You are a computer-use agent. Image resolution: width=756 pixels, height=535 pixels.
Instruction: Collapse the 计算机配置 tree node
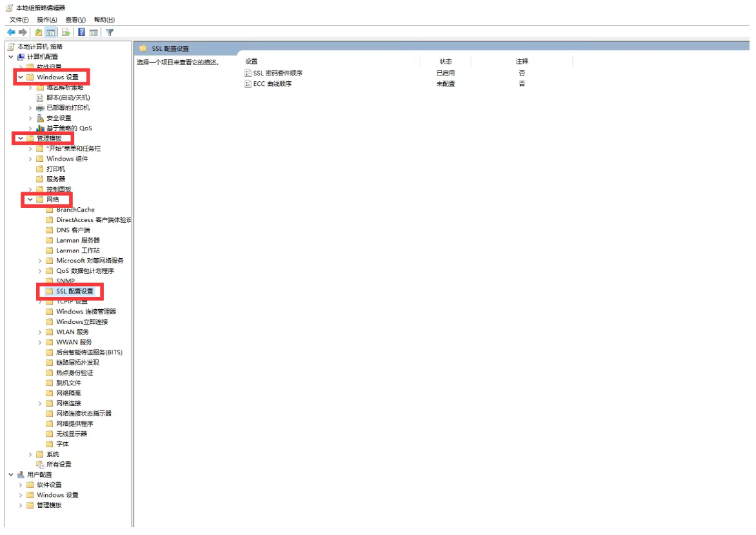[x=11, y=57]
